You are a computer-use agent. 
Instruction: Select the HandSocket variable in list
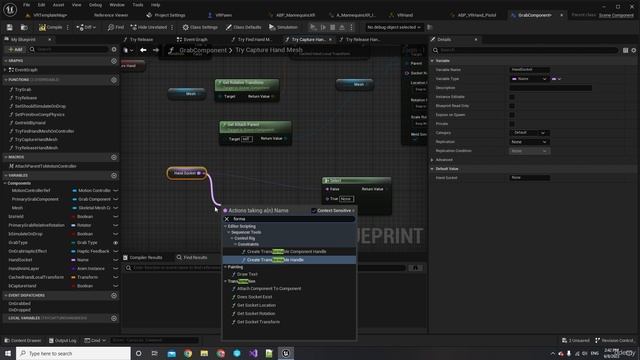(x=20, y=260)
